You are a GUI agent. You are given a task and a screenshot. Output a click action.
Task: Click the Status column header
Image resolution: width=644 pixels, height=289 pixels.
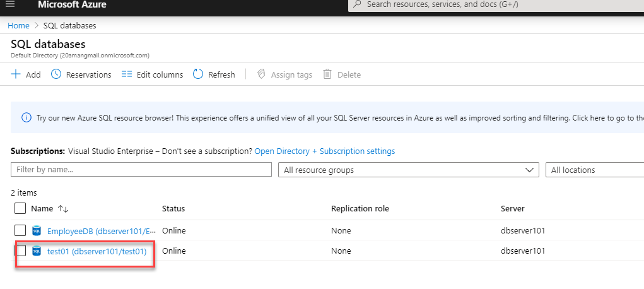173,208
